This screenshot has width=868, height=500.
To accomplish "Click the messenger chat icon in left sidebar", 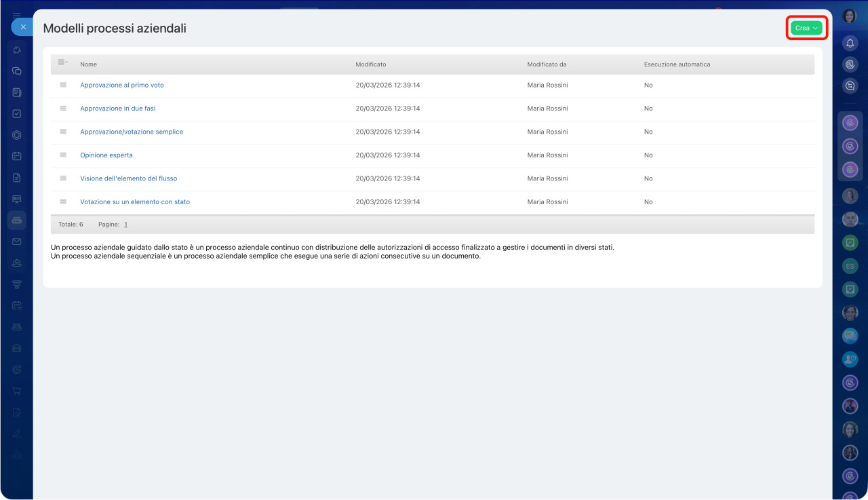I will (x=17, y=71).
